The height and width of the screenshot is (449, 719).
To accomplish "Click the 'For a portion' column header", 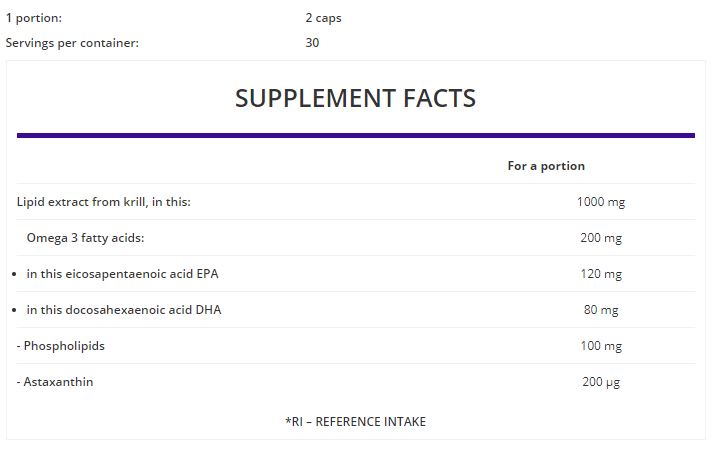I will pyautogui.click(x=546, y=166).
